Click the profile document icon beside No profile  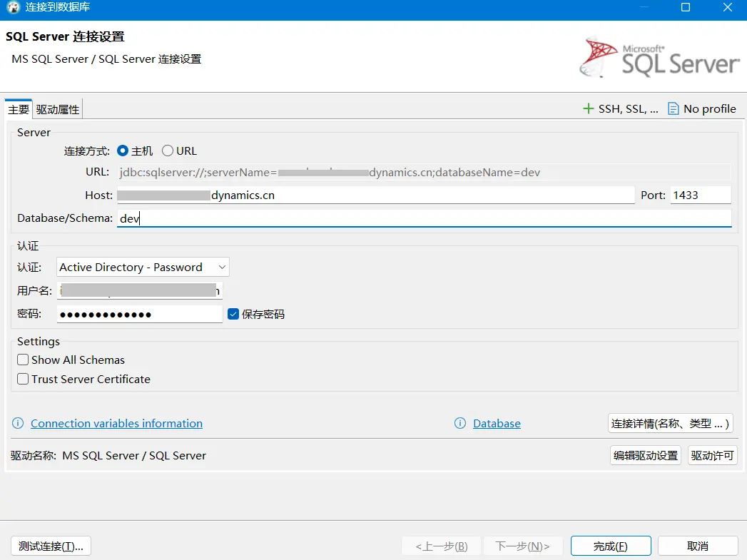(674, 109)
